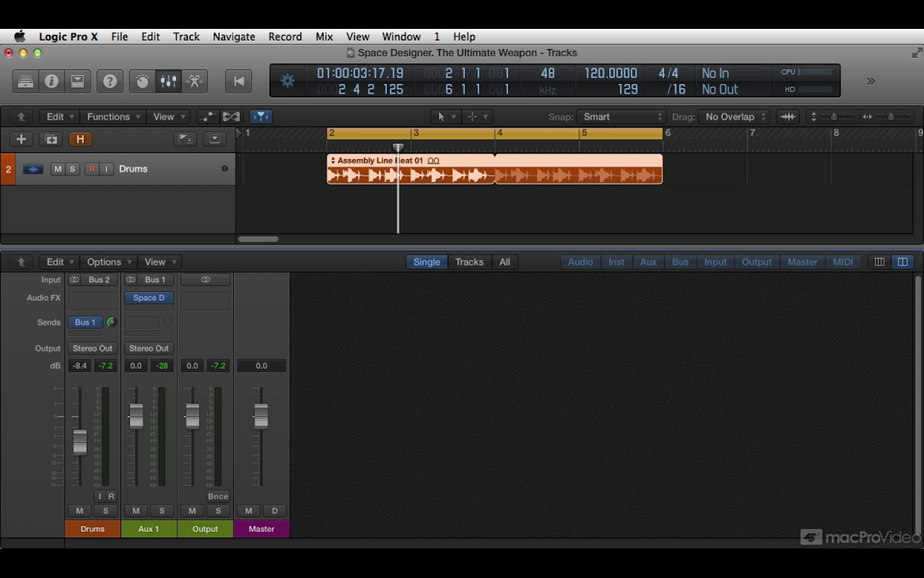Select wide channel strips icon
The width and height of the screenshot is (924, 578).
point(902,262)
